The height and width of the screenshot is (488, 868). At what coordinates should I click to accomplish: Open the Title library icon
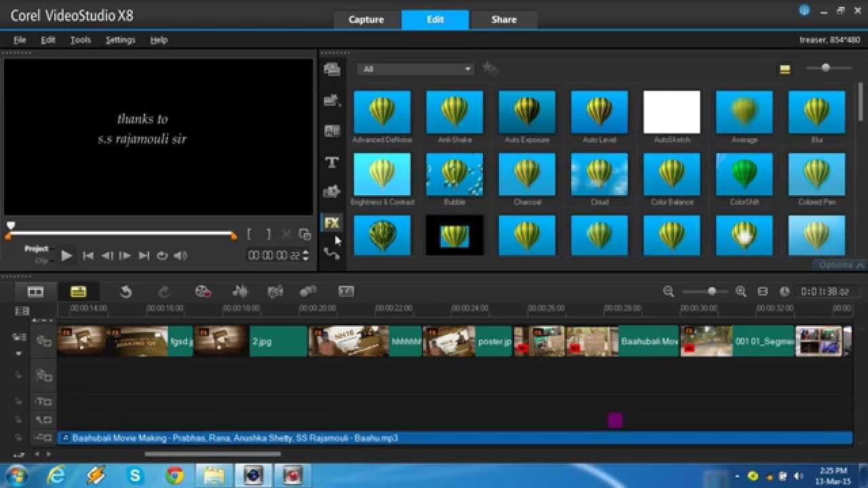click(x=332, y=162)
